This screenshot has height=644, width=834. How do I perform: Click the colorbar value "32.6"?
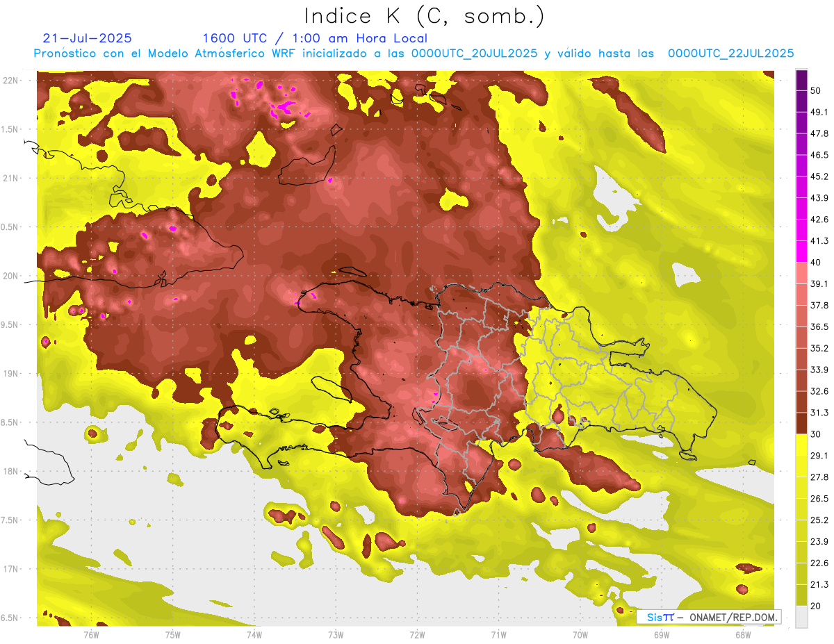click(x=819, y=391)
